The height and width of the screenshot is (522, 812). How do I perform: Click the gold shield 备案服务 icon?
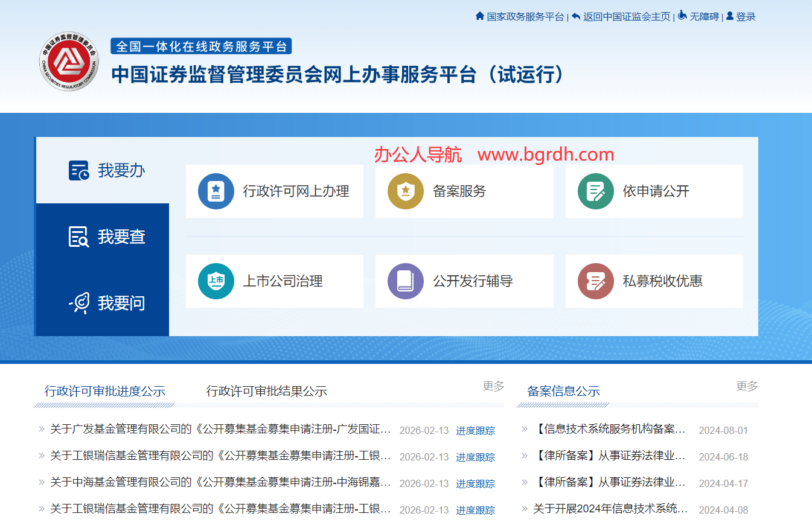click(x=406, y=191)
